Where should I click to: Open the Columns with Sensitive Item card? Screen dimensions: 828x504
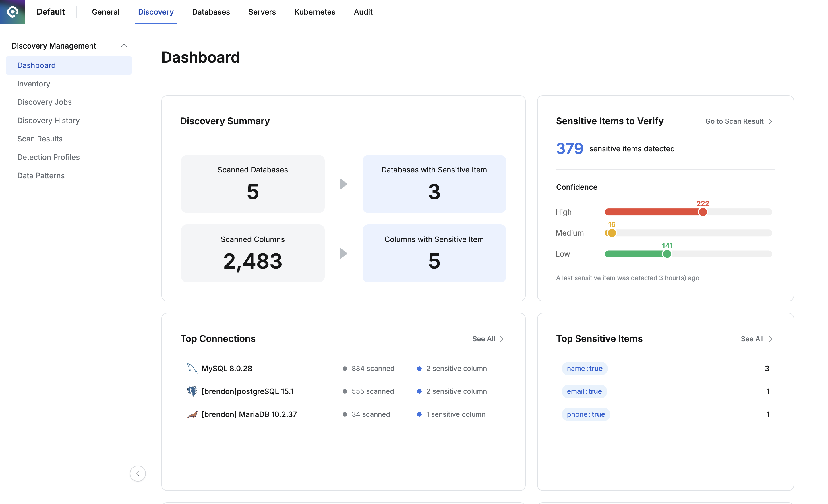pyautogui.click(x=434, y=253)
